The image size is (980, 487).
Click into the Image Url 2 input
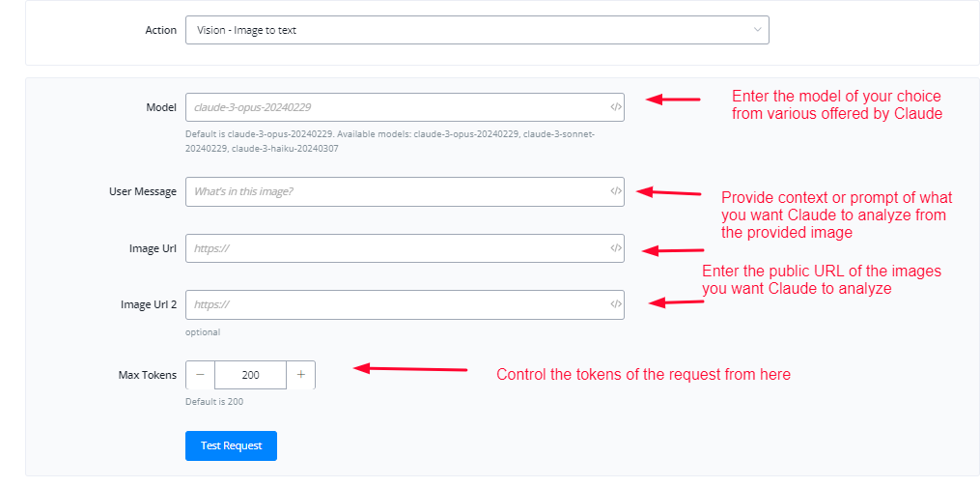396,304
